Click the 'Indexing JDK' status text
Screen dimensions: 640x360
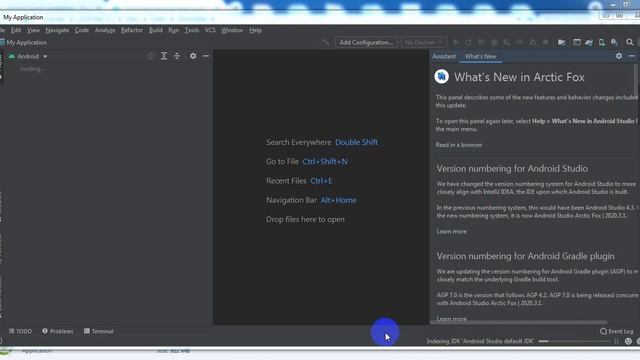pyautogui.click(x=480, y=341)
